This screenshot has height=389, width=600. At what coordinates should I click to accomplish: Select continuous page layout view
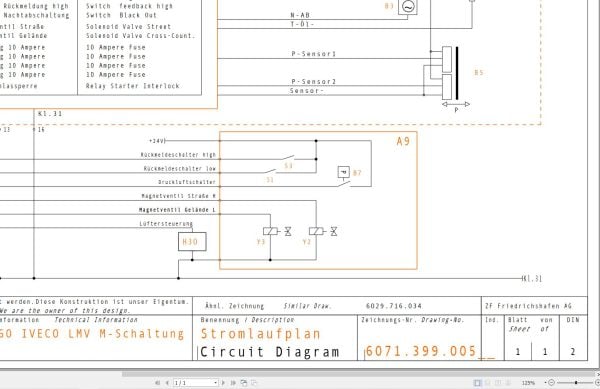(x=488, y=382)
